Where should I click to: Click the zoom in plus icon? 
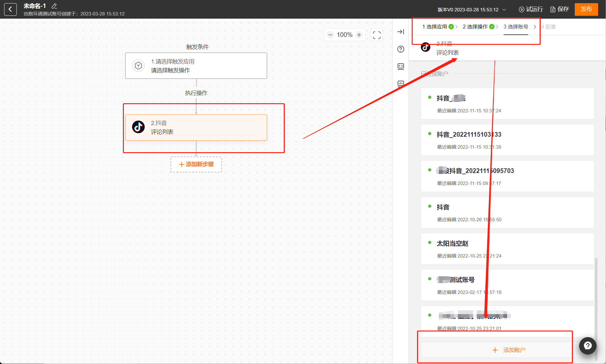pos(359,35)
